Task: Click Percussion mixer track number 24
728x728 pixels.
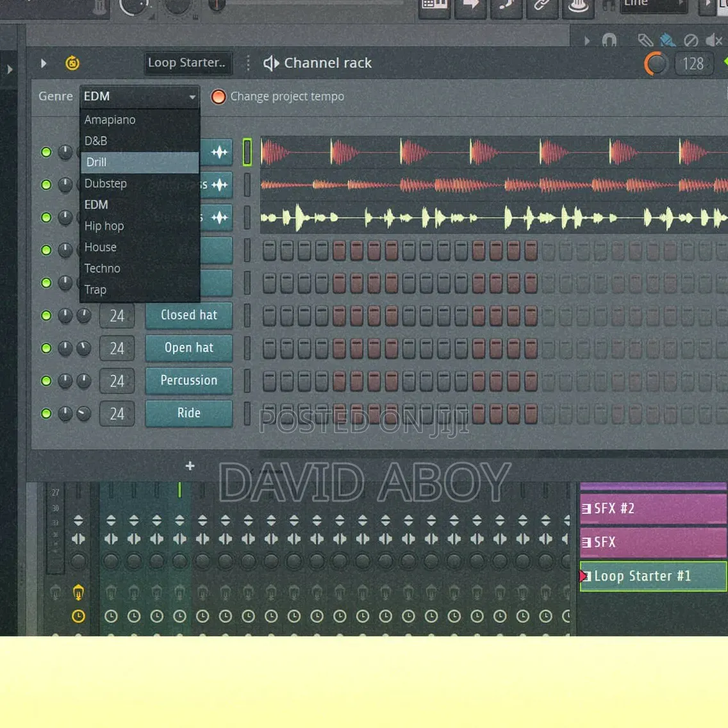Action: (x=117, y=381)
